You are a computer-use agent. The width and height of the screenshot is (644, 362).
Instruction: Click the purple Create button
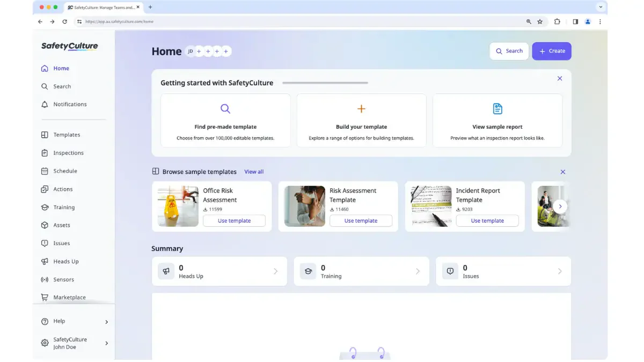[x=552, y=51]
